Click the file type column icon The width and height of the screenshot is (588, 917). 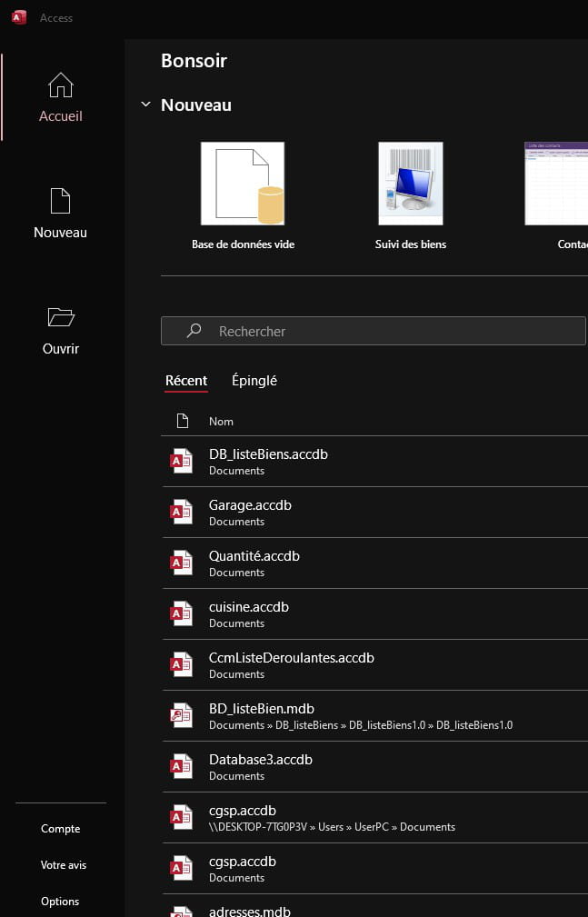coord(183,421)
